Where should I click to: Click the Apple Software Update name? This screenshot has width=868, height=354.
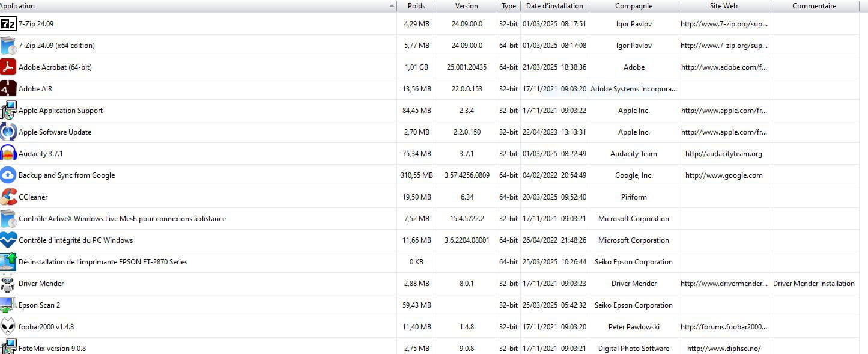[55, 132]
